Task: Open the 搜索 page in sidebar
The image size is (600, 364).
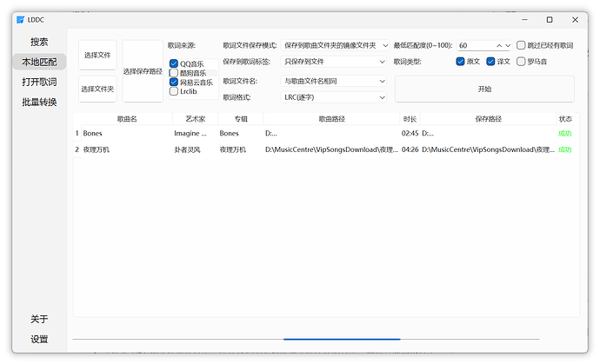Action: [x=39, y=42]
